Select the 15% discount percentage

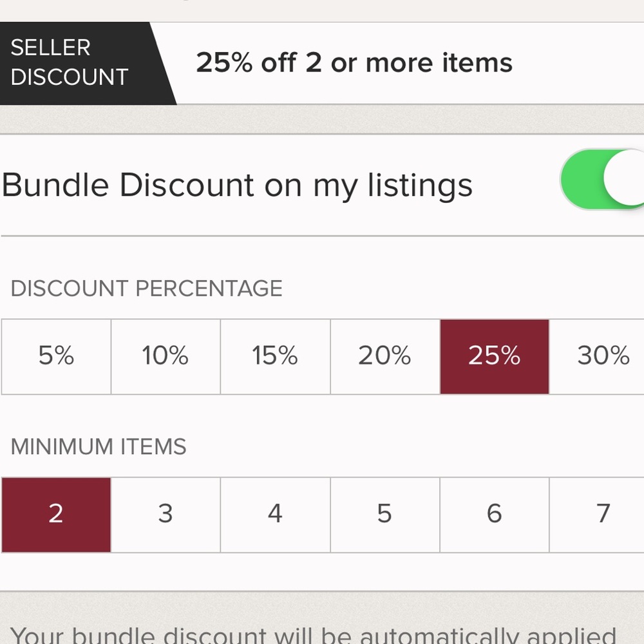pyautogui.click(x=274, y=356)
